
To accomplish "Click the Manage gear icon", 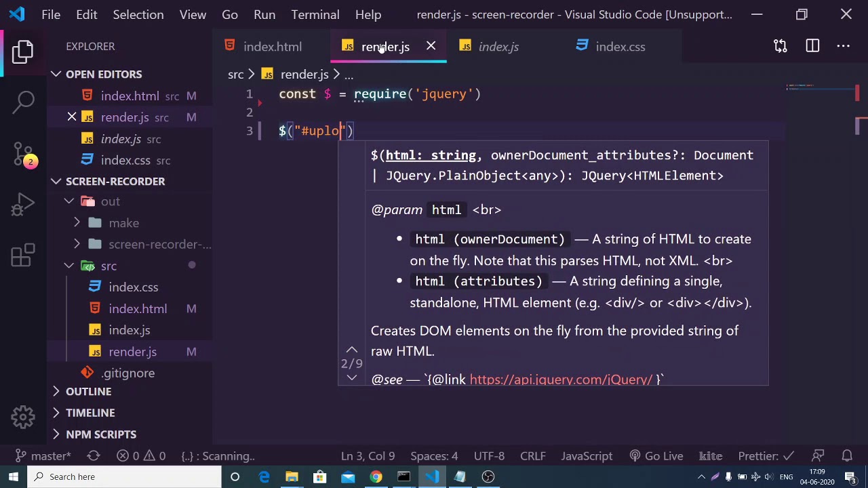I will [23, 417].
